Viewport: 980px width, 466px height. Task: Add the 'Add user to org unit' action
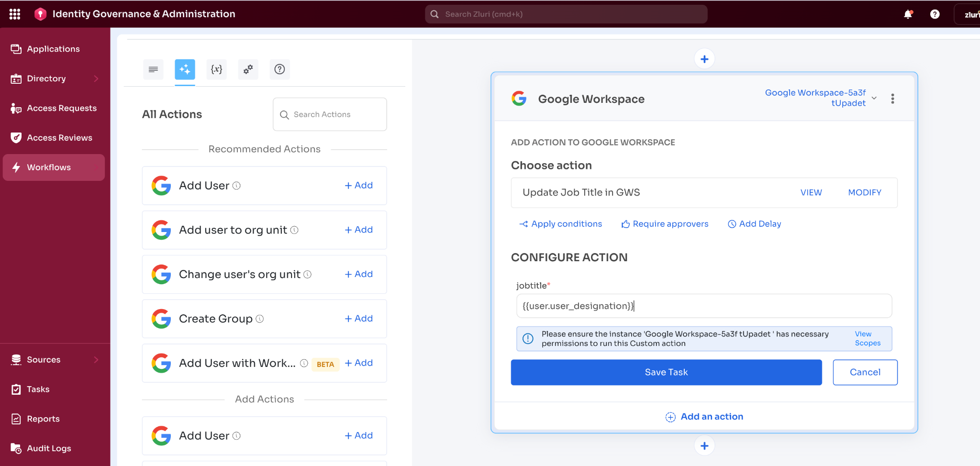pyautogui.click(x=359, y=230)
